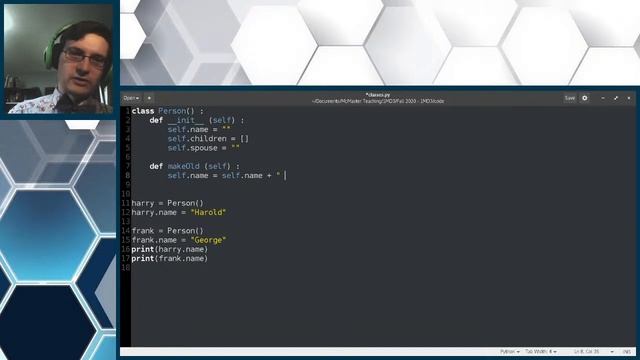
Task: Open the Python language selector in status bar
Action: pyautogui.click(x=510, y=351)
